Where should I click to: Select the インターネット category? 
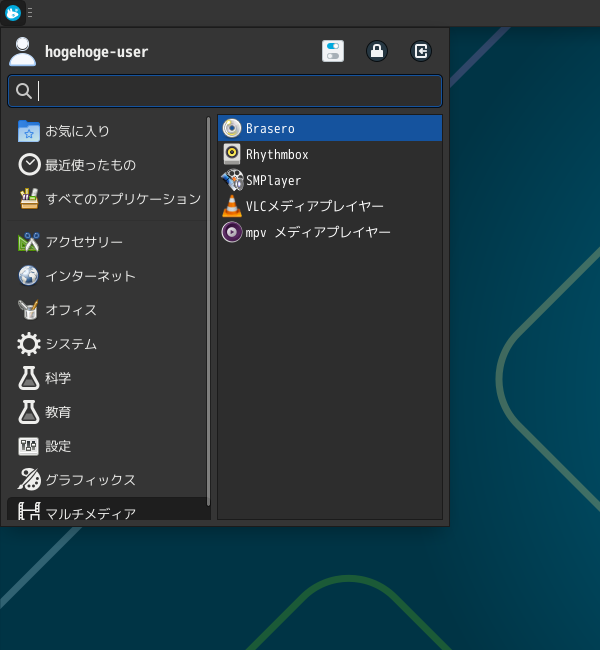pos(90,276)
